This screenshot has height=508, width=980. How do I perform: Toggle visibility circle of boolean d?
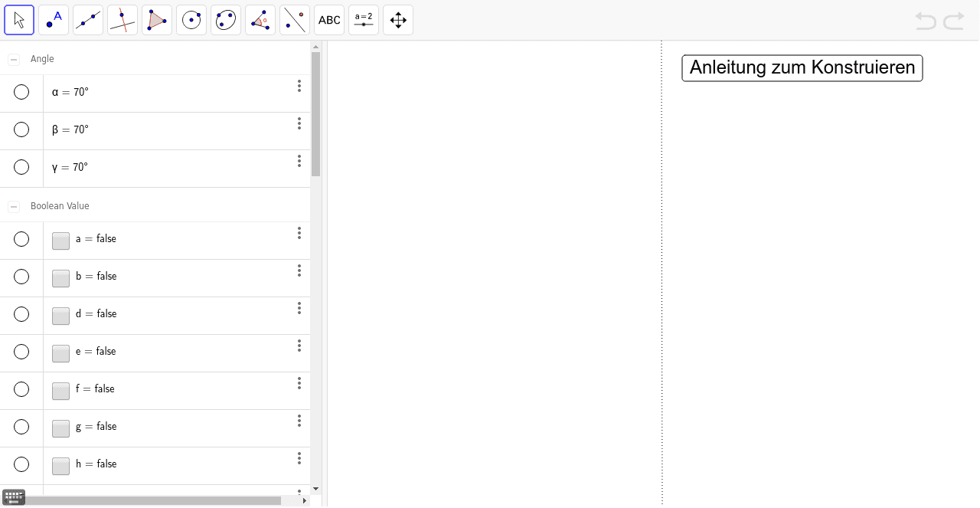click(21, 314)
